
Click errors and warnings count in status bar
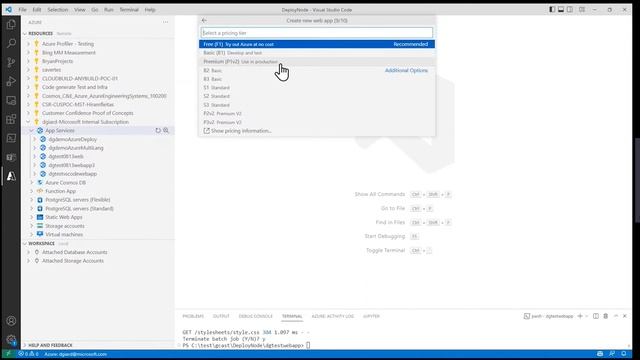pos(28,354)
